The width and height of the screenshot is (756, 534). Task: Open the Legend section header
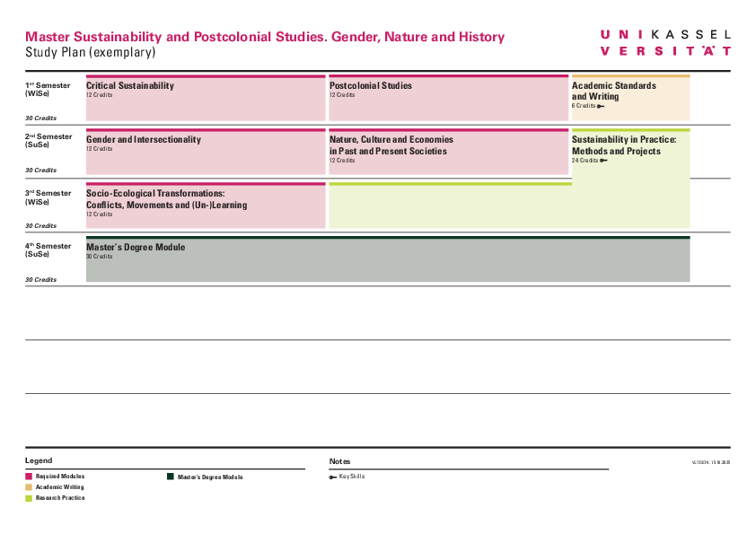38,460
